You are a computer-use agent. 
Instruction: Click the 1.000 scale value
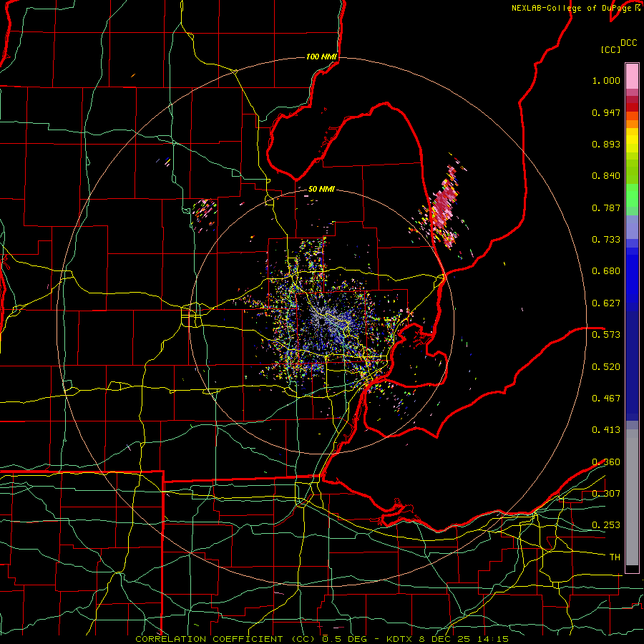[606, 80]
